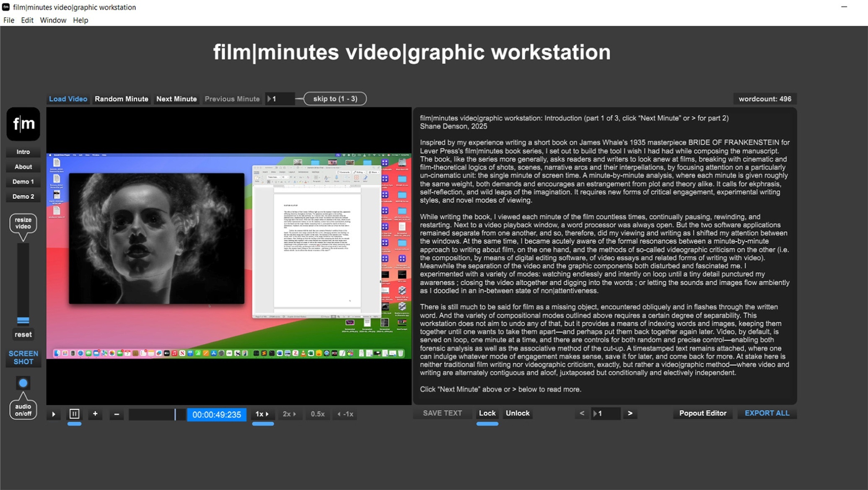Open Demo 2
The width and height of the screenshot is (868, 490).
(23, 196)
